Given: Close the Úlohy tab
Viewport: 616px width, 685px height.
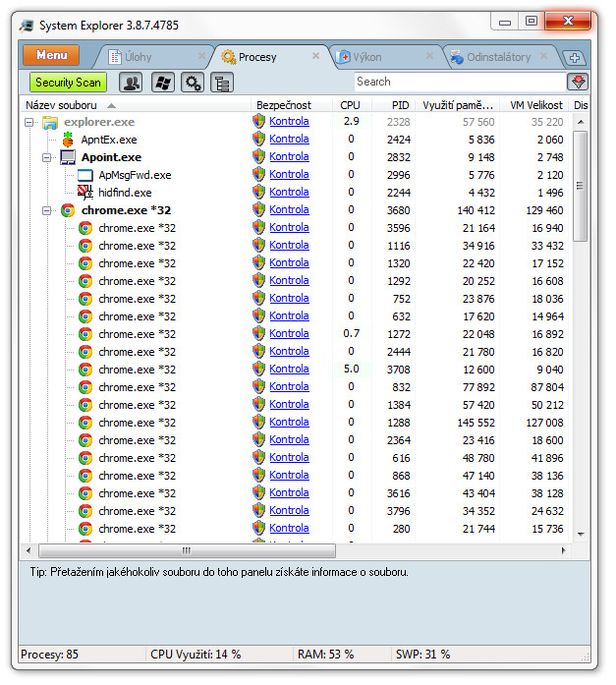Looking at the screenshot, I should click(x=201, y=55).
